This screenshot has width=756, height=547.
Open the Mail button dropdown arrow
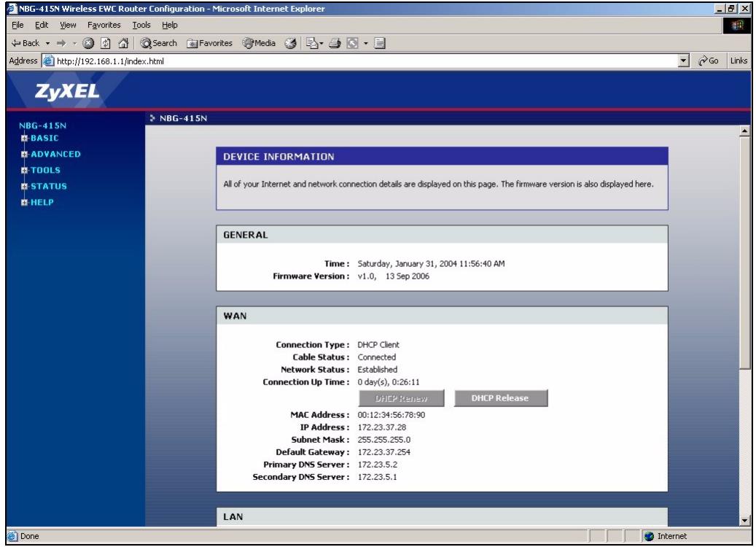coord(322,44)
